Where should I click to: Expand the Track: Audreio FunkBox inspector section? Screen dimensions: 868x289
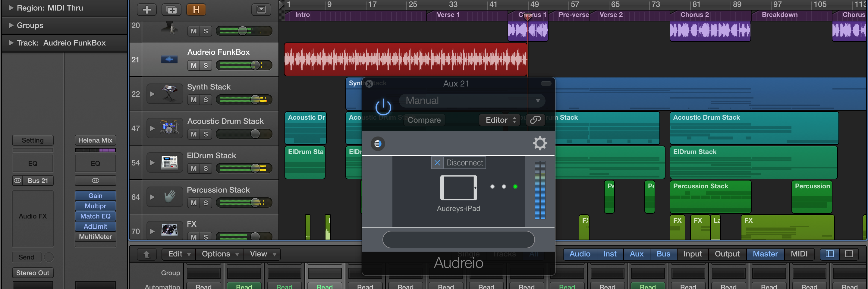(11, 43)
